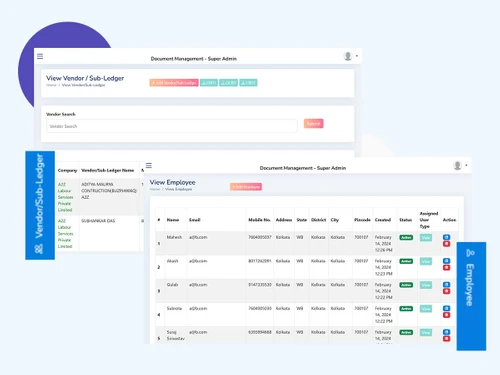Image resolution: width=500 pixels, height=375 pixels.
Task: Click the Status column header
Action: click(x=406, y=220)
